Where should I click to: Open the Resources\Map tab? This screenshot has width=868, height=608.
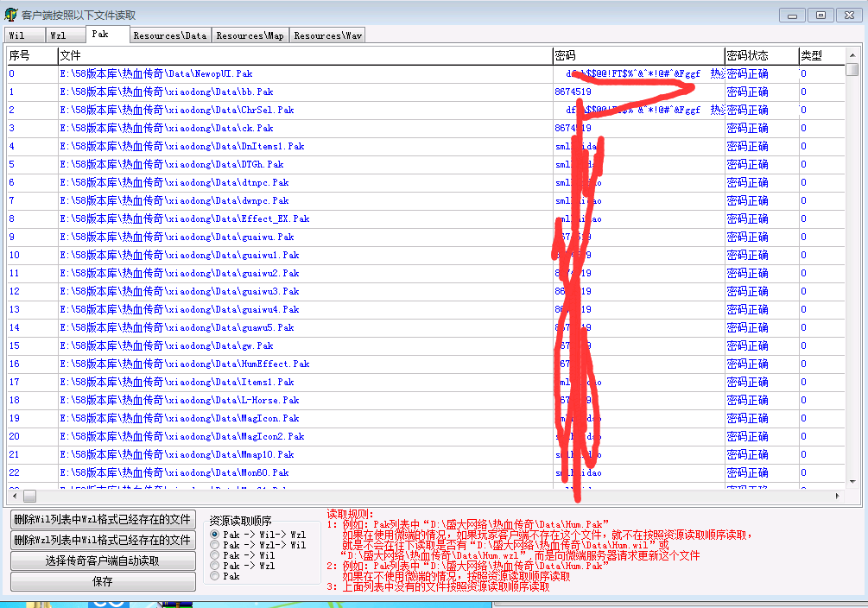point(250,35)
